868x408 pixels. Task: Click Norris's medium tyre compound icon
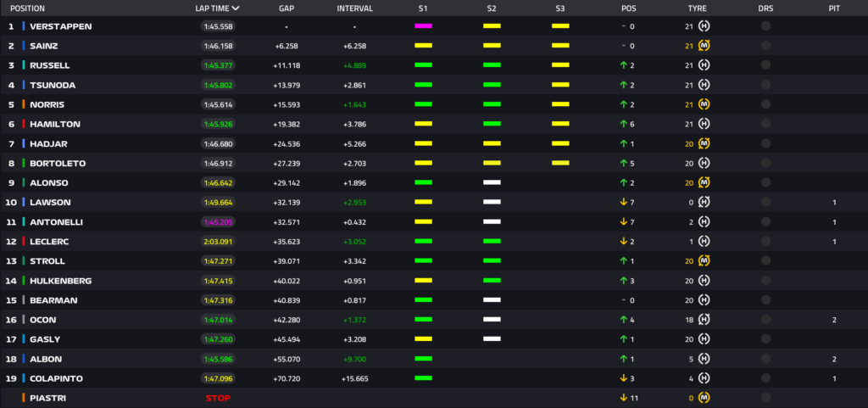(x=704, y=104)
